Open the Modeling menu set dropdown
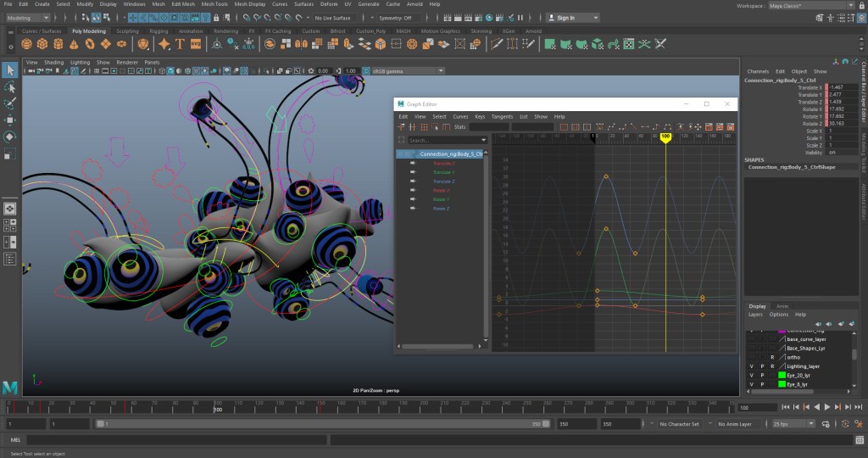This screenshot has height=458, width=868. 29,17
